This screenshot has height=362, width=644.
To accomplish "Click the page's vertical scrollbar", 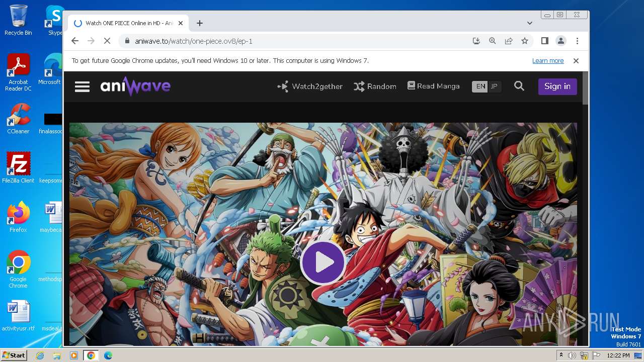I will 585,89.
